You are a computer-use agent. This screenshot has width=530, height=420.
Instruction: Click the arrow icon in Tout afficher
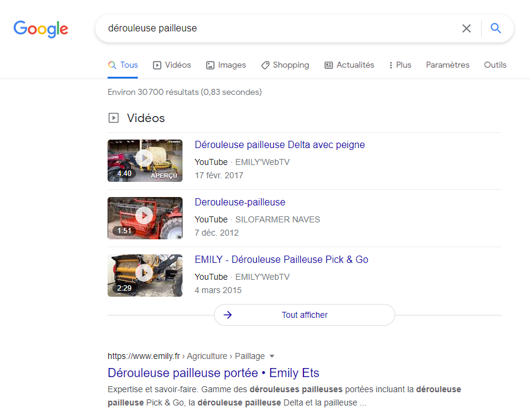(x=228, y=315)
